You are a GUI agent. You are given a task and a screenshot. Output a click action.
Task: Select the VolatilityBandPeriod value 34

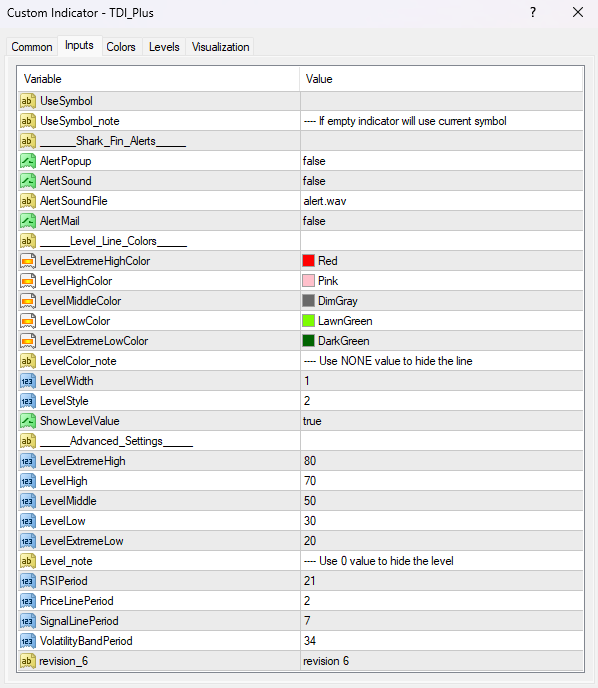point(442,641)
